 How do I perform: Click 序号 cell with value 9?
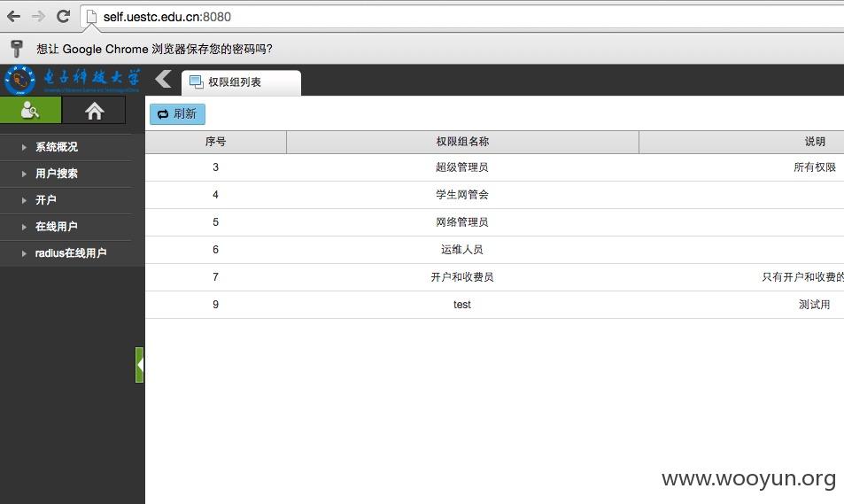[216, 305]
